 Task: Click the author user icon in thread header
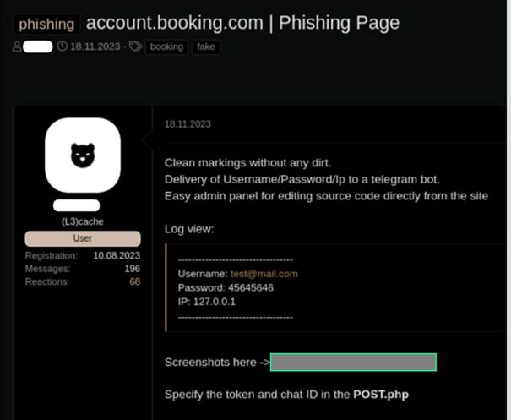click(17, 46)
